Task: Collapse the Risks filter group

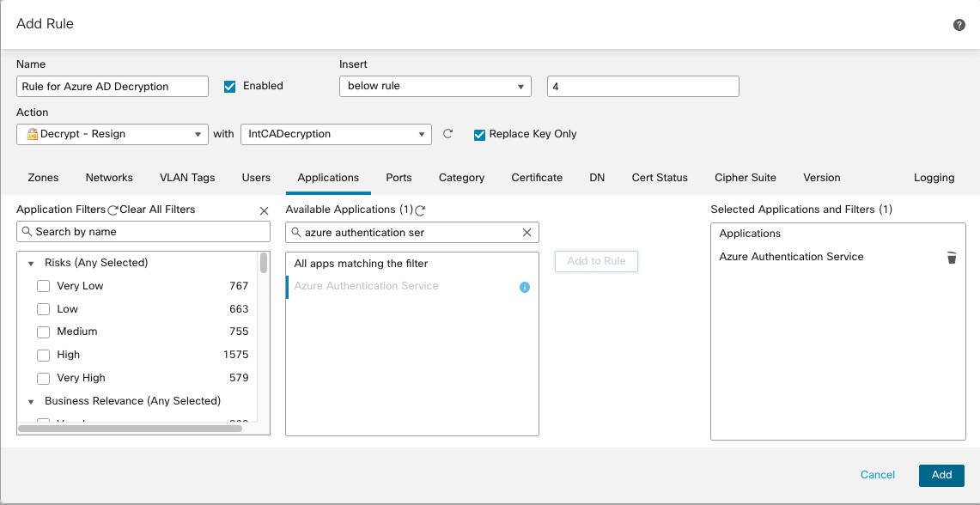Action: (x=32, y=264)
